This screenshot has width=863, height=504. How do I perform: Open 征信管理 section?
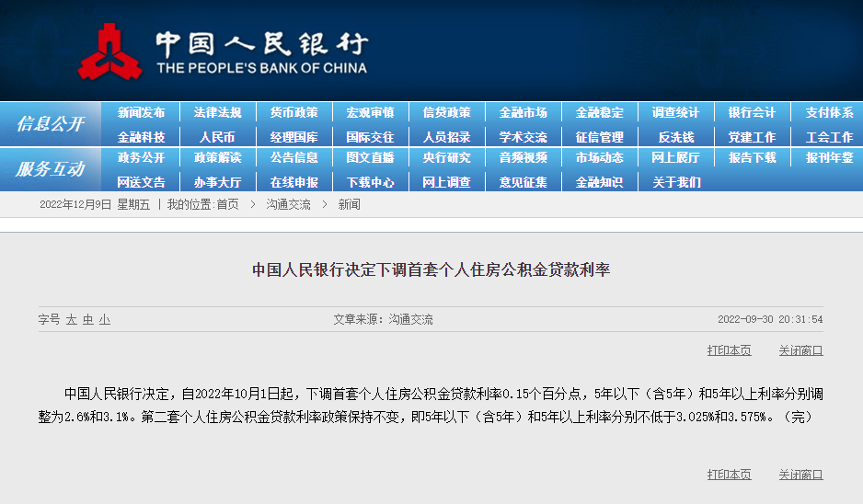pyautogui.click(x=599, y=137)
